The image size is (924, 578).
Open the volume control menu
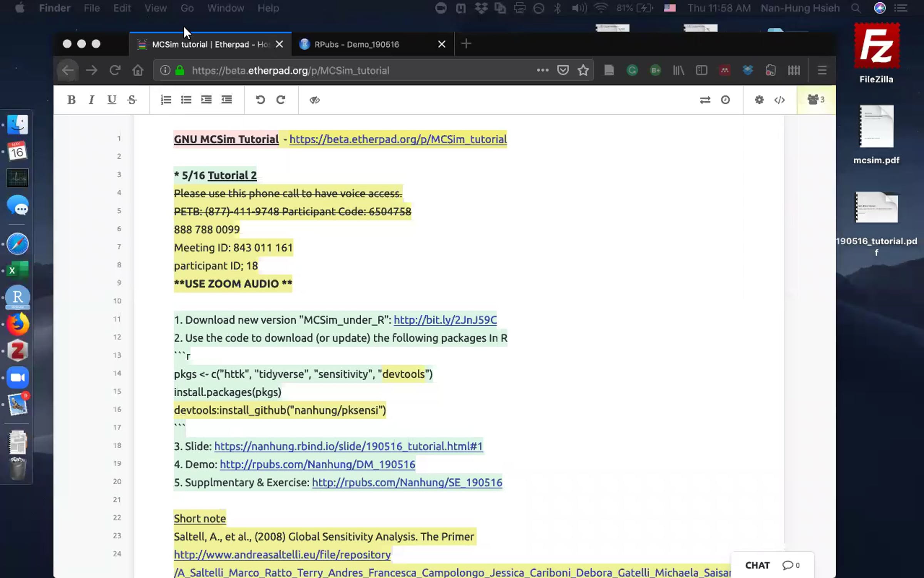tap(579, 8)
